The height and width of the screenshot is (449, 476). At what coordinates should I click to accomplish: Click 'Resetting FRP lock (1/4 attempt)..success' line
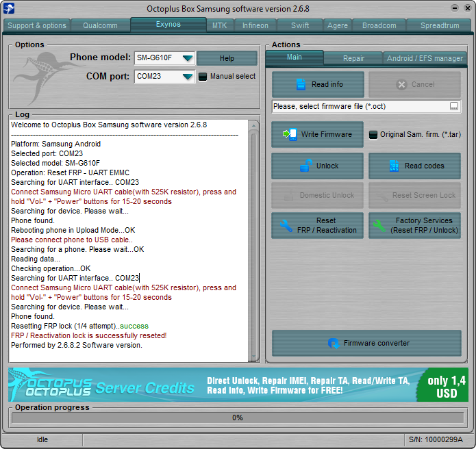click(80, 326)
